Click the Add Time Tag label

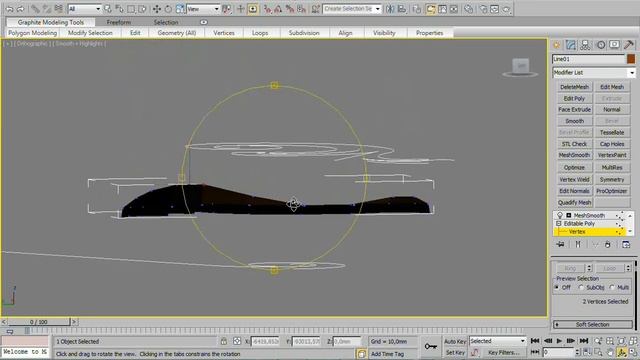click(x=387, y=353)
